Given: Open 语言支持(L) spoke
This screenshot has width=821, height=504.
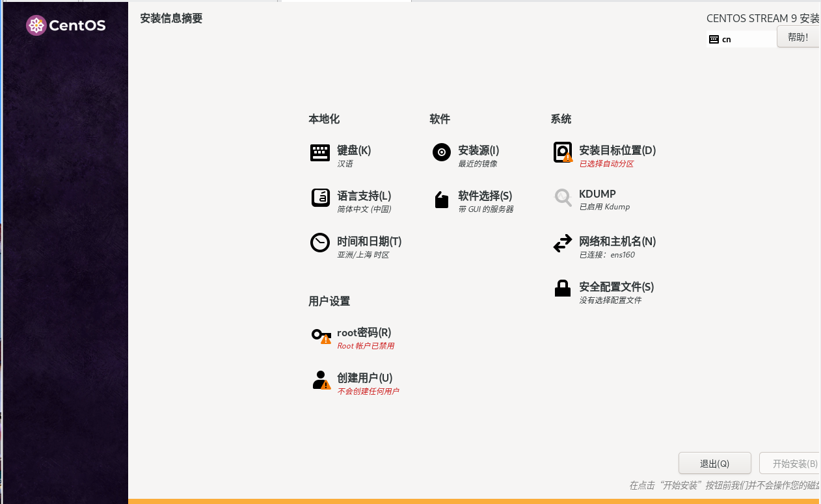Looking at the screenshot, I should pyautogui.click(x=364, y=196).
